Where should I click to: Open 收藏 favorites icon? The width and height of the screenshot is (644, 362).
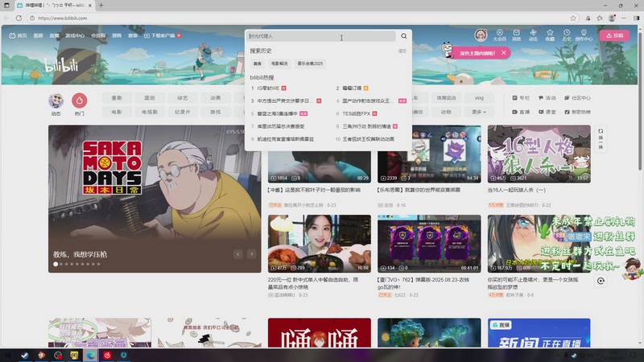tap(550, 35)
